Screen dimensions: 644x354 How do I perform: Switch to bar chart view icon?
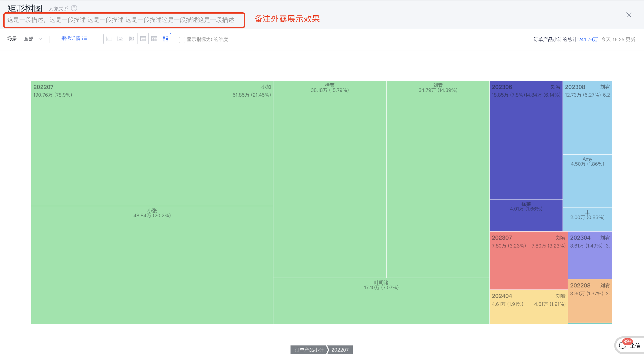pos(109,39)
